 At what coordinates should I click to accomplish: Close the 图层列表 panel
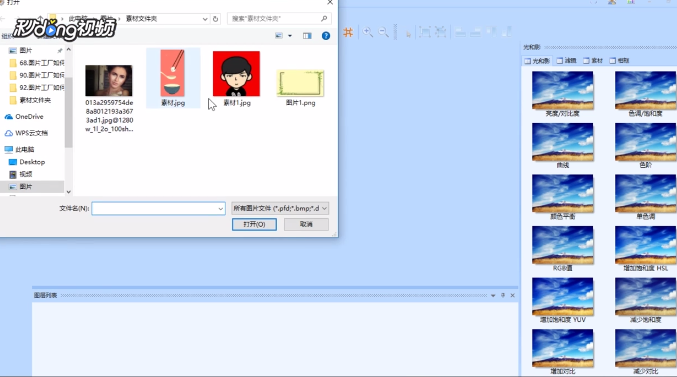[512, 295]
